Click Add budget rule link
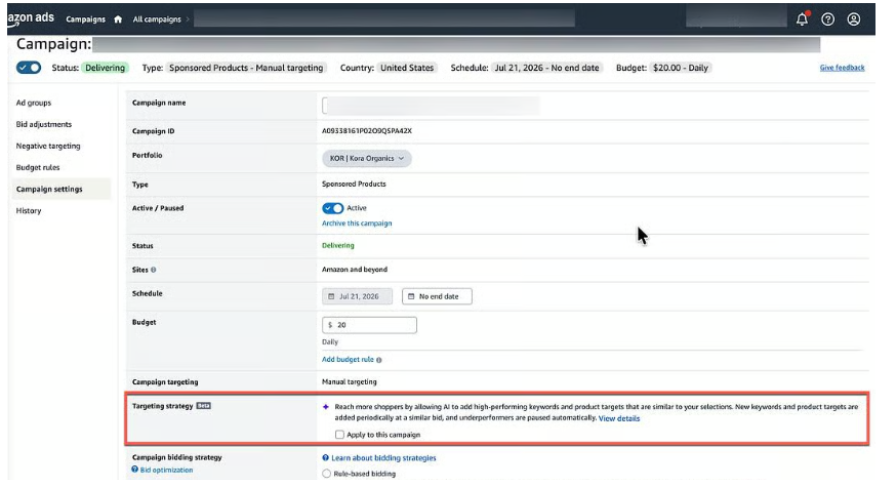This screenshot has height=480, width=896. click(347, 359)
